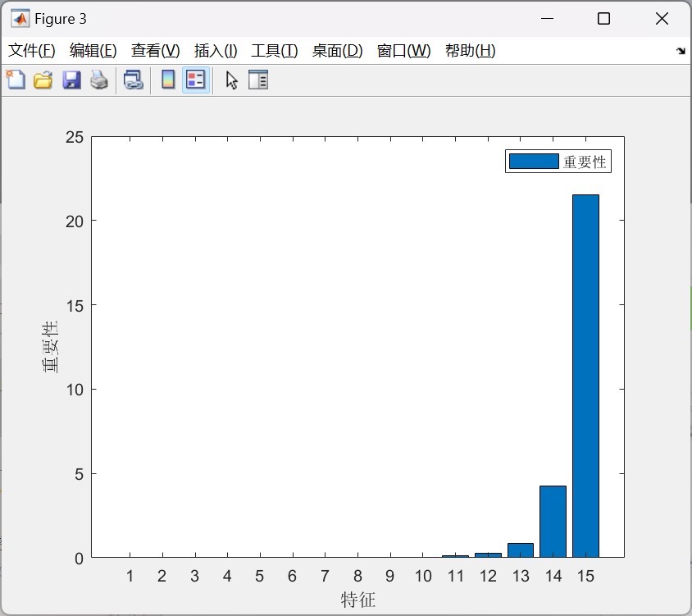The image size is (692, 616).
Task: Toggle the Insert Legend toolbar button
Action: coord(195,80)
